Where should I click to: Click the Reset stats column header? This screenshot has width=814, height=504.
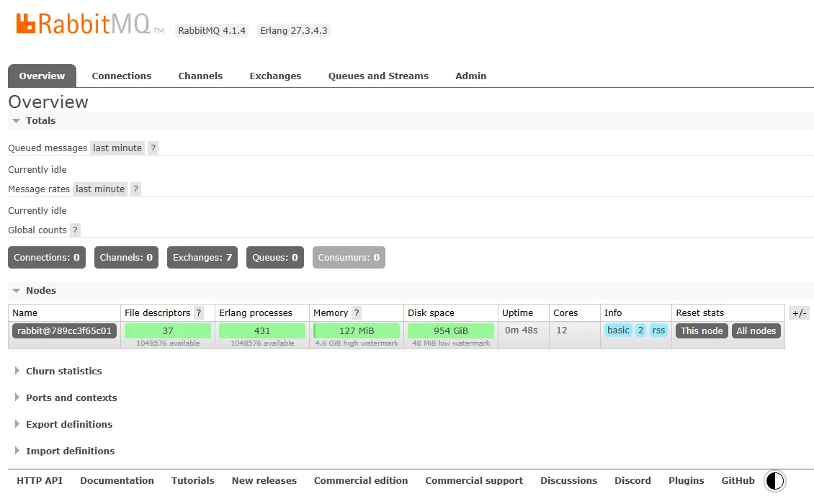tap(699, 313)
